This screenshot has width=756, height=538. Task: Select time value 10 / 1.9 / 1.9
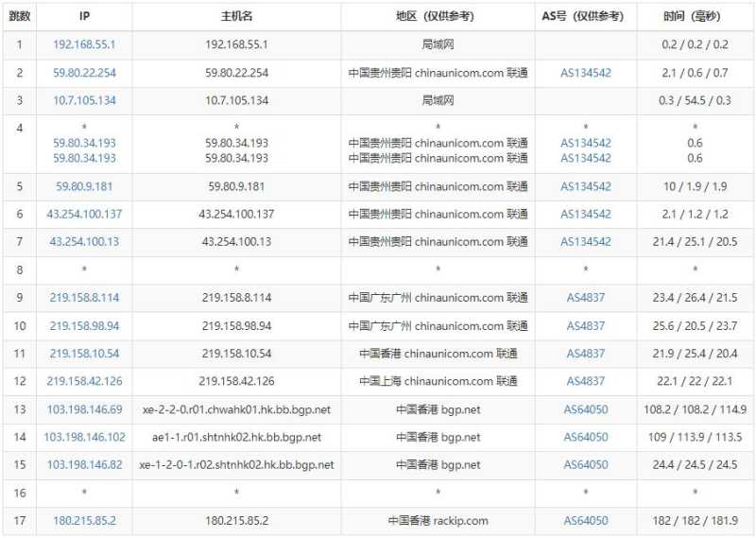695,186
